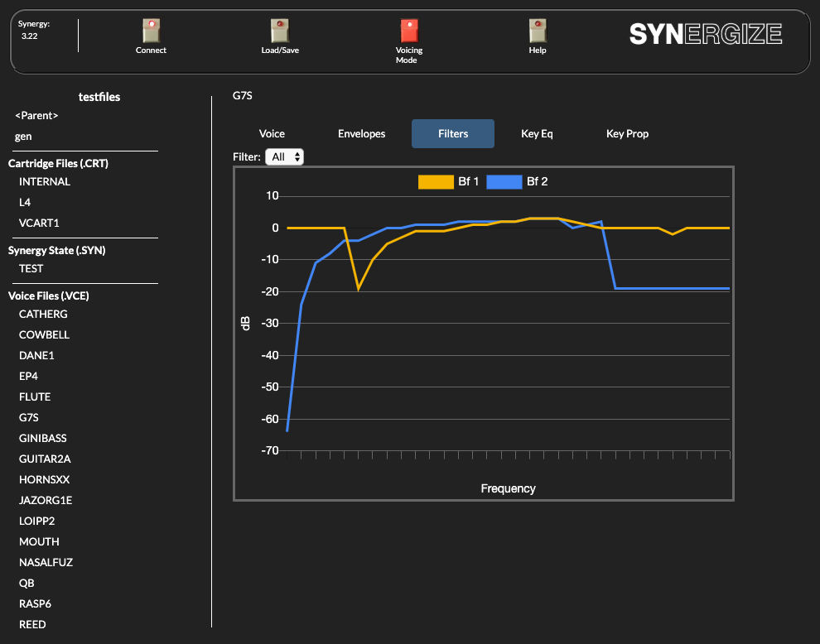Image resolution: width=820 pixels, height=644 pixels.
Task: Click the -70 dB axis tick label
Action: point(270,450)
